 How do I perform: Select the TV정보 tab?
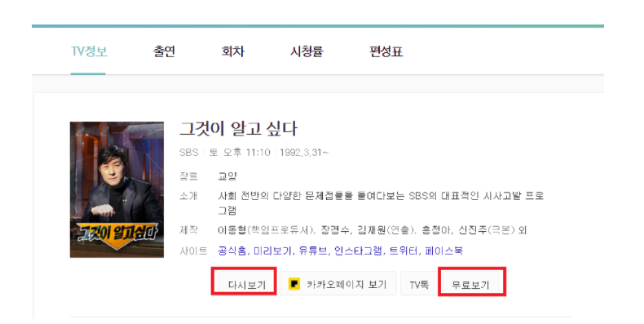[89, 51]
